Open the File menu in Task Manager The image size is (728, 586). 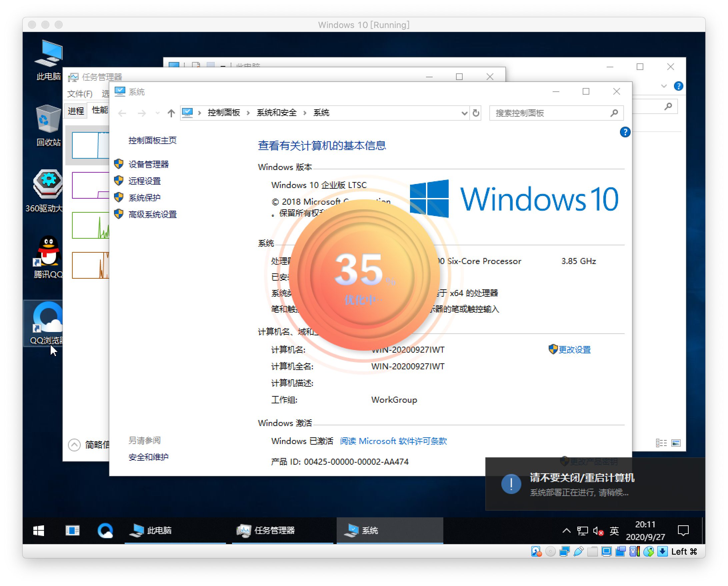[80, 94]
